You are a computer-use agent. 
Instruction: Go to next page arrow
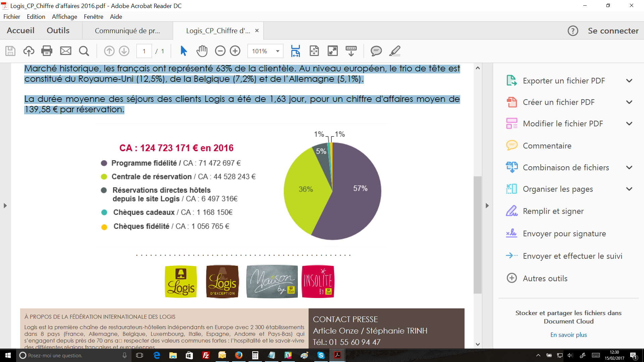click(124, 51)
